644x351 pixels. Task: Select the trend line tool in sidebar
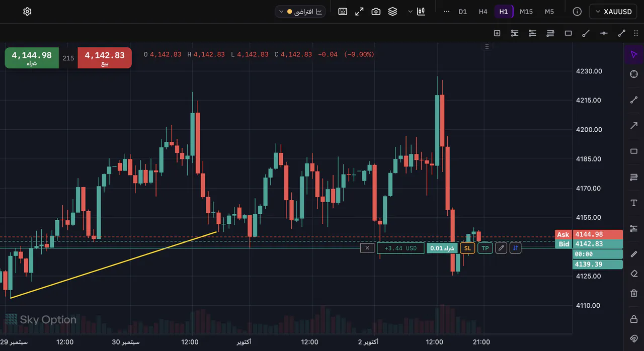point(634,100)
